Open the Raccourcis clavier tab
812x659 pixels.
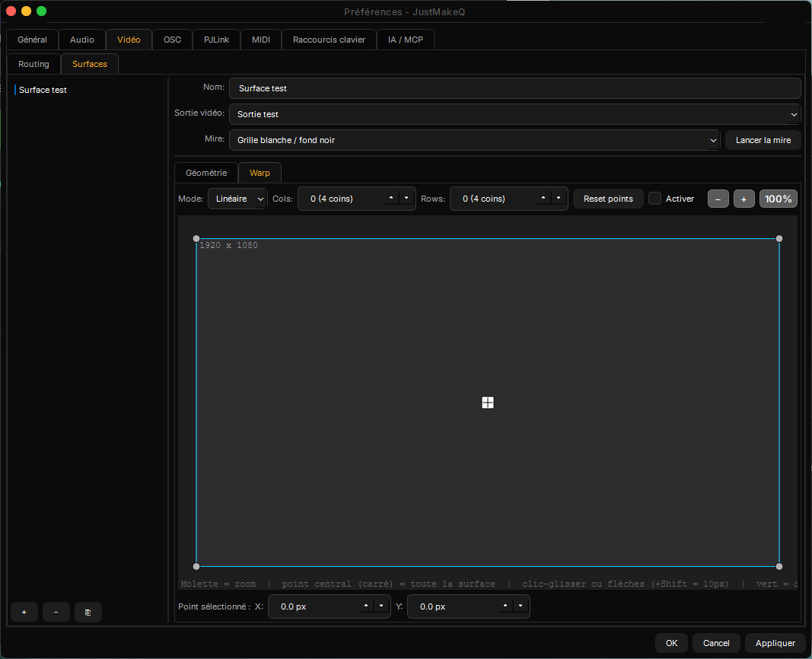(x=329, y=40)
